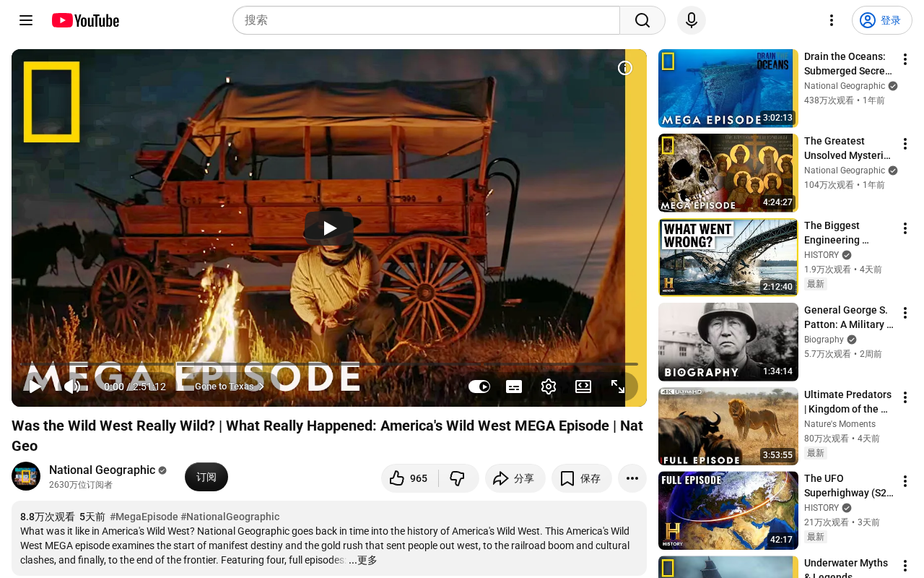Viewport: 924px width, 578px height.
Task: Go to YouTube home via logo
Action: [85, 20]
